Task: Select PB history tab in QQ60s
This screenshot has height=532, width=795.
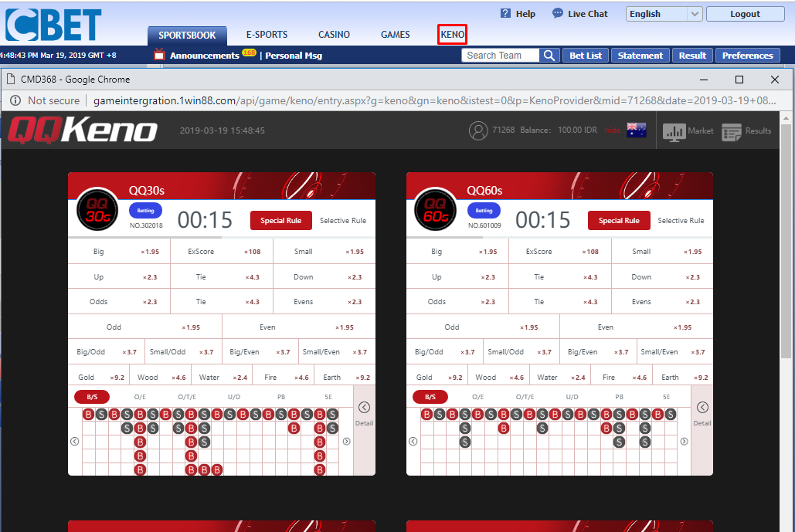Action: pos(619,397)
